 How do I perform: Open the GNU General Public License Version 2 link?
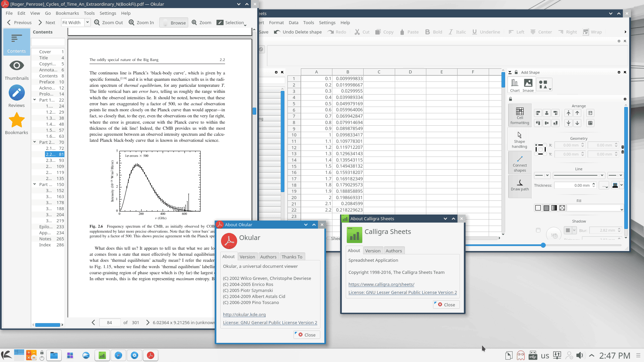pos(270,322)
